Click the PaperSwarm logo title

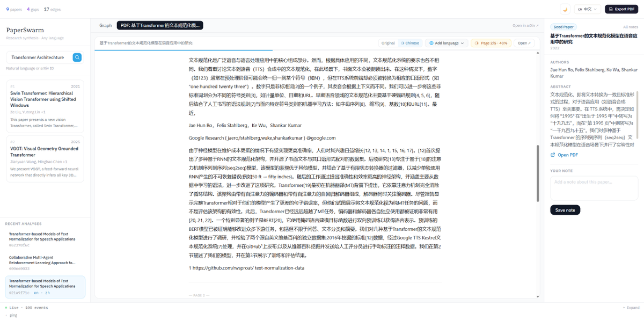[25, 30]
